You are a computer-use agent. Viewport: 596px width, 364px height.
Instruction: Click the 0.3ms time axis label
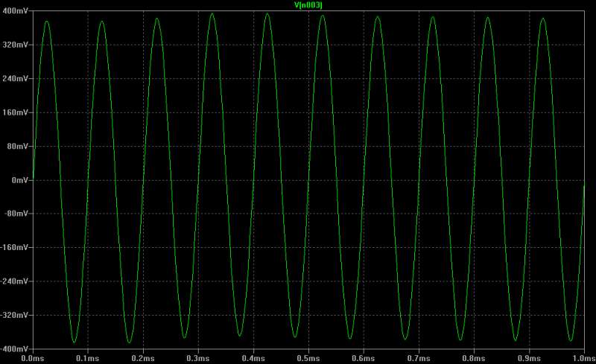click(198, 359)
